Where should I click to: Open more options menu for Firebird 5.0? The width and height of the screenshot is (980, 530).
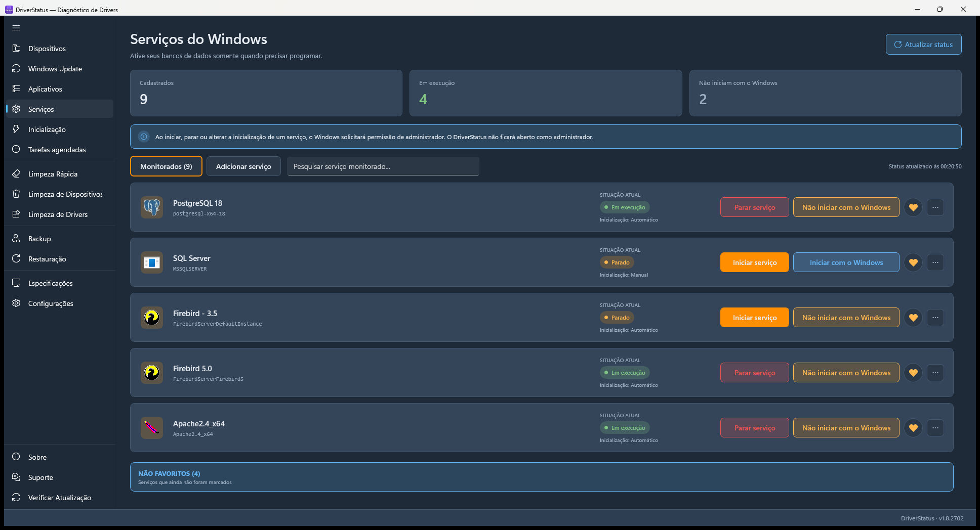935,373
